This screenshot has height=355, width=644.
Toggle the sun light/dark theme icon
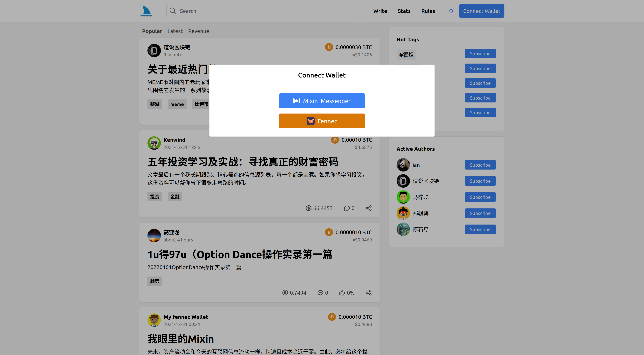click(x=451, y=11)
